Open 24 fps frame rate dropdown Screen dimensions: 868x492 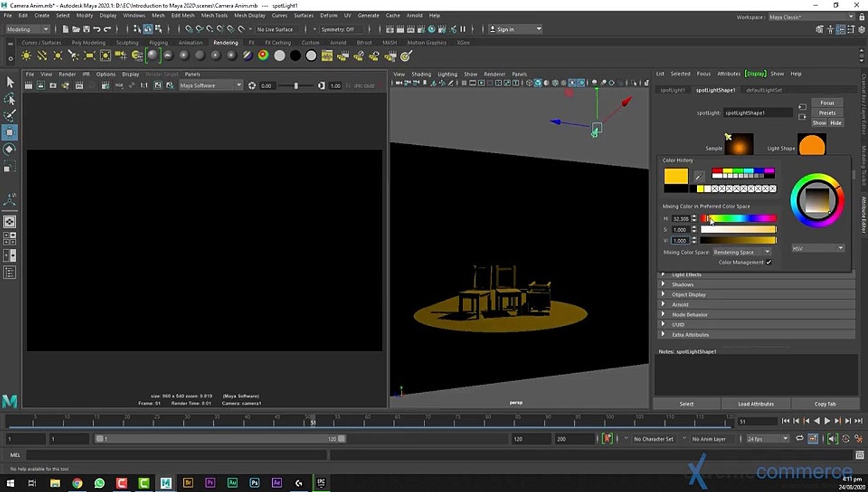[768, 439]
